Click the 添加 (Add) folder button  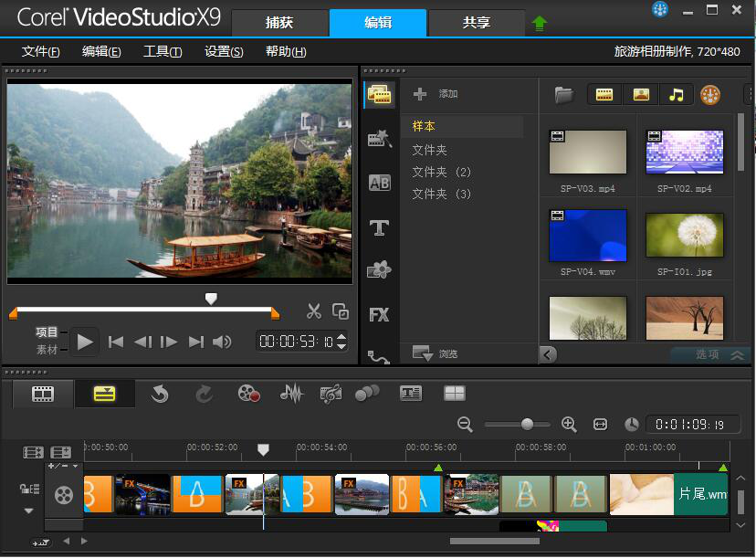coord(436,94)
